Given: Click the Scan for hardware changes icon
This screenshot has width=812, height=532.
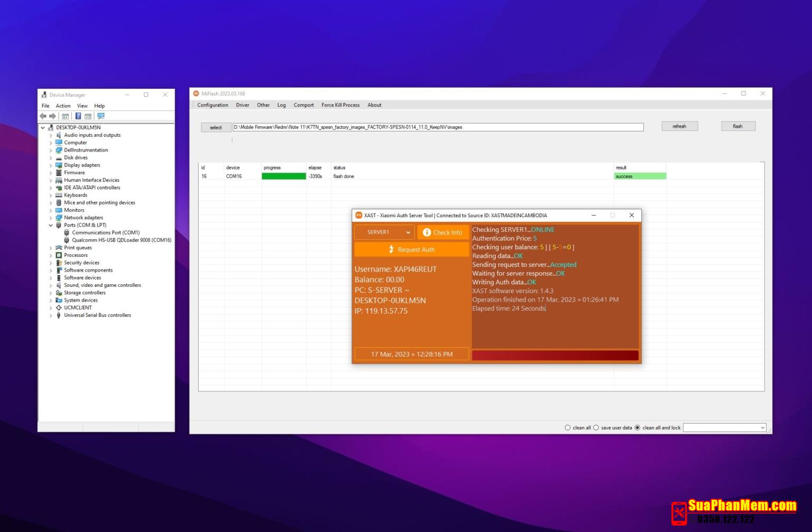Looking at the screenshot, I should pos(101,116).
